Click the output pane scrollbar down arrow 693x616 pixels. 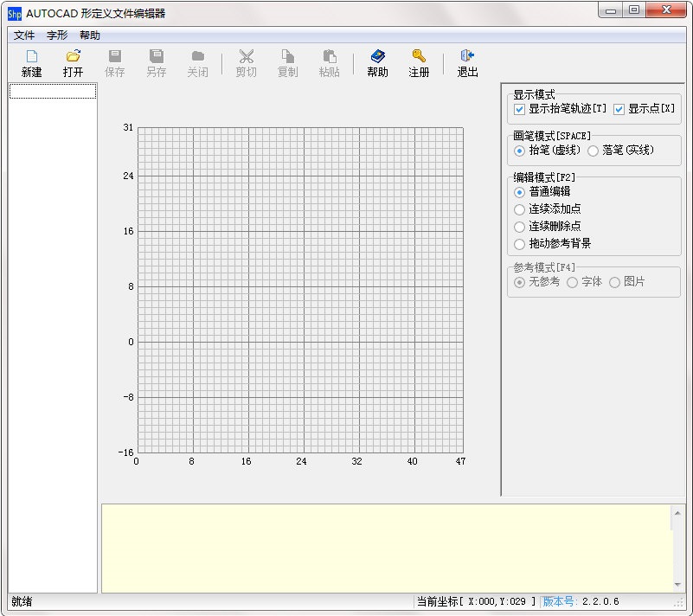[x=677, y=585]
